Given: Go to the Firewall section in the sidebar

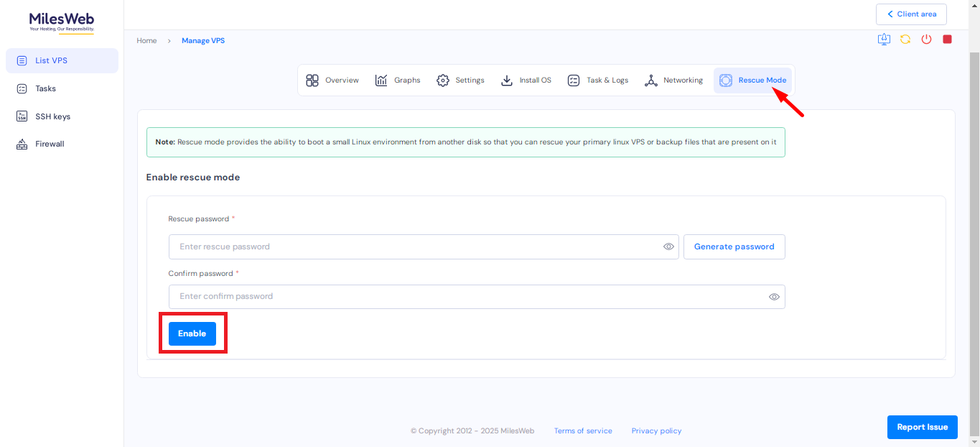Looking at the screenshot, I should click(x=50, y=144).
